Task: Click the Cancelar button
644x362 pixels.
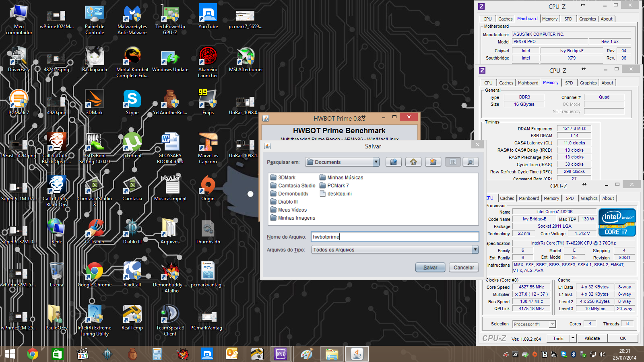Action: click(x=464, y=267)
